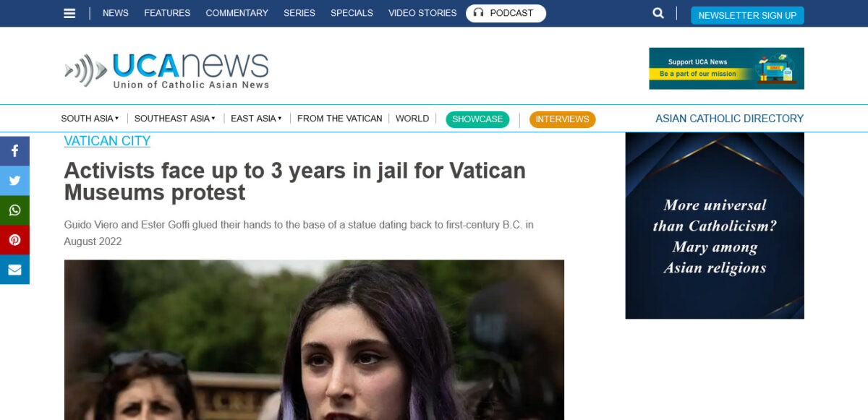The height and width of the screenshot is (420, 868).
Task: Share article via Twitter icon
Action: pyautogui.click(x=14, y=181)
